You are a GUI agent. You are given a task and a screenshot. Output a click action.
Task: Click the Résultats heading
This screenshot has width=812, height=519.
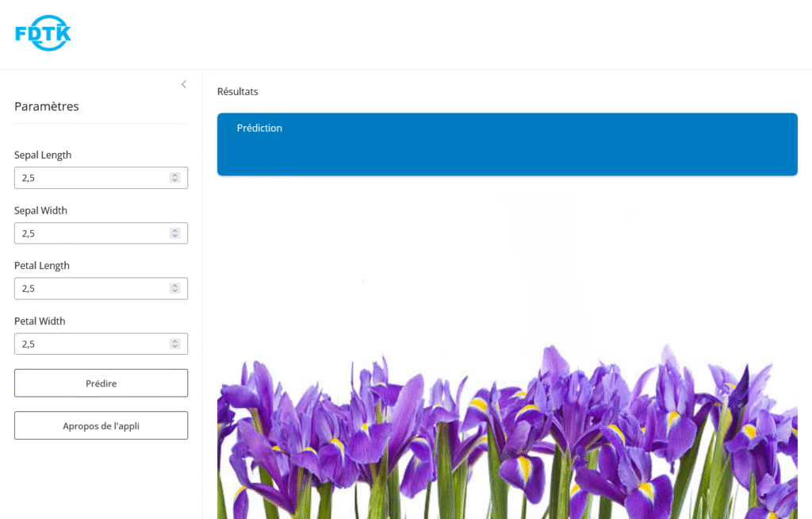238,91
